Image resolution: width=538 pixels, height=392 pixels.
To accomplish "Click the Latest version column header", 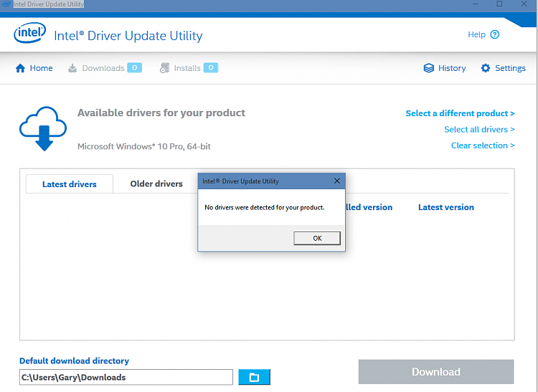I will click(445, 207).
